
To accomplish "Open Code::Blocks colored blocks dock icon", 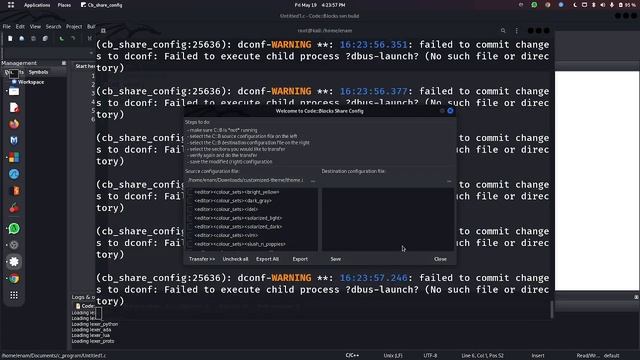I will tap(14, 158).
